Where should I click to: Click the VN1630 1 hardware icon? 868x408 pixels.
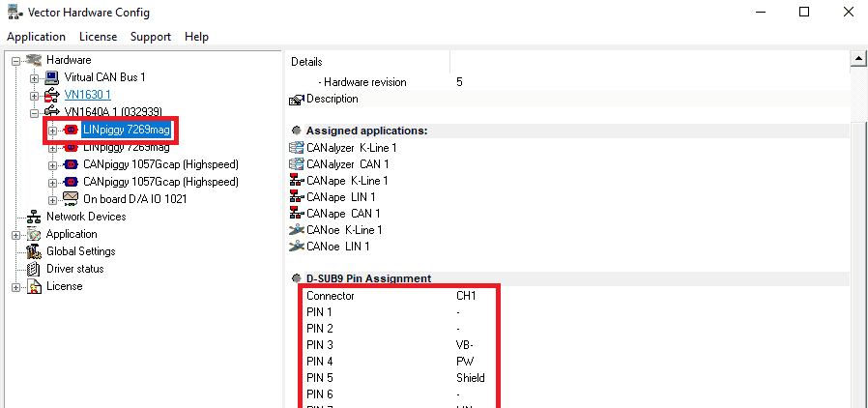click(53, 95)
